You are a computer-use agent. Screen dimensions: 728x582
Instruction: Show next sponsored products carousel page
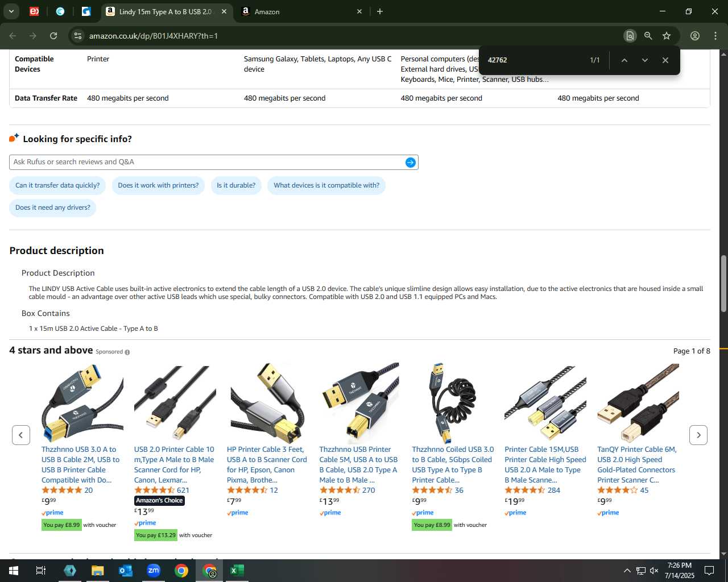click(698, 435)
